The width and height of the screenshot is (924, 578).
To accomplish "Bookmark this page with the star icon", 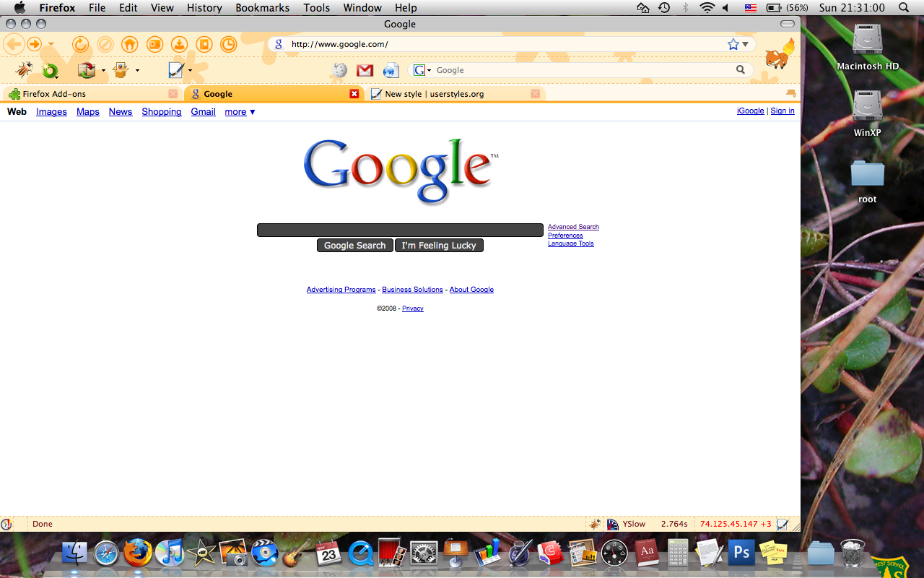I will coord(733,44).
